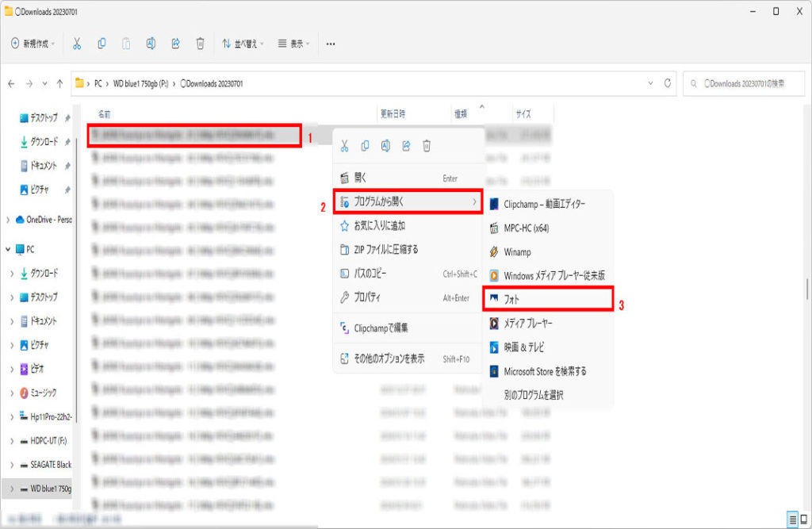The height and width of the screenshot is (529, 812).
Task: Click the up arrow navigation button
Action: click(59, 83)
